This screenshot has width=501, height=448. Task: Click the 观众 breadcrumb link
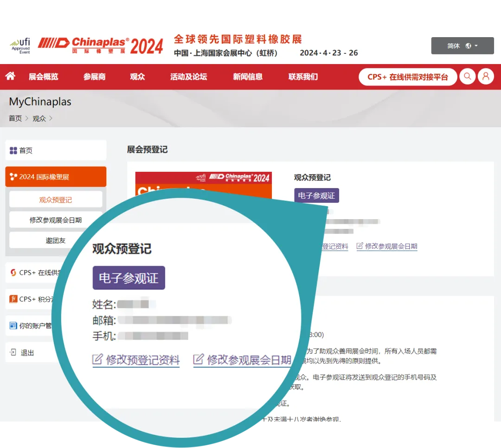click(x=39, y=119)
